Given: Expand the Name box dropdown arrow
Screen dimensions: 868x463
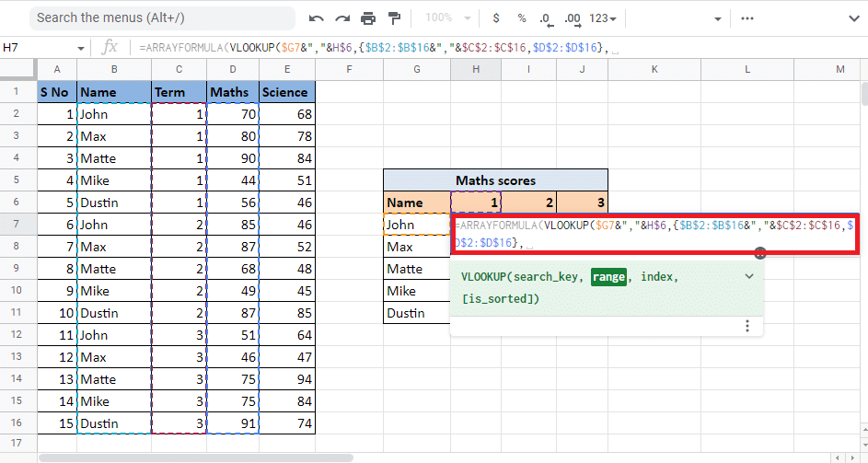Looking at the screenshot, I should pyautogui.click(x=81, y=48).
